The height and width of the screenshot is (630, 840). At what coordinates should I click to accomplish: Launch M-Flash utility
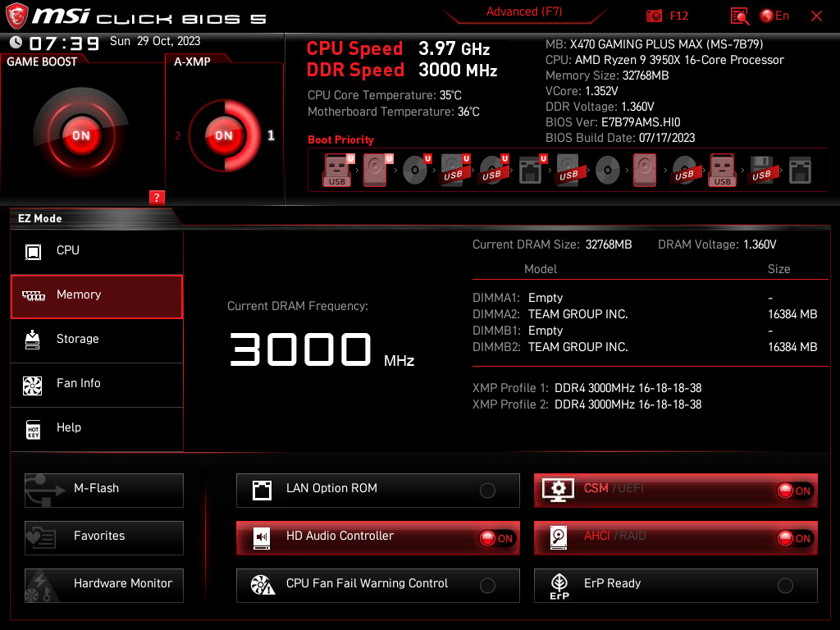104,491
